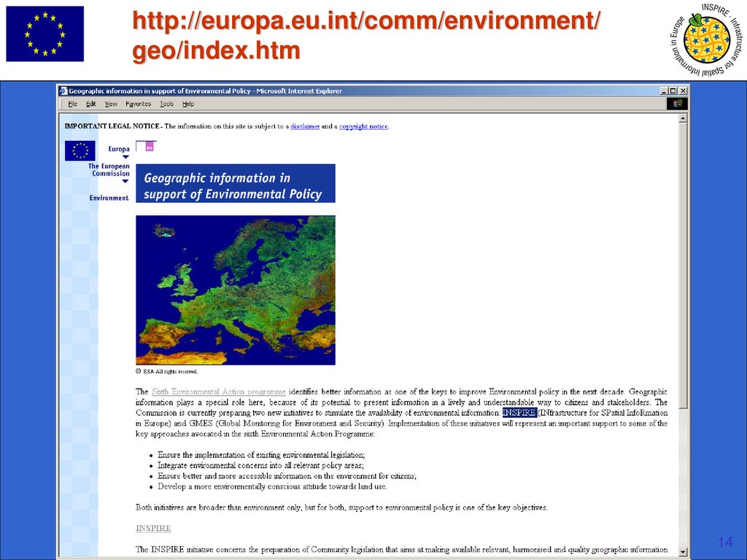
Task: Click the EU flag logo on the webpage
Action: [x=80, y=150]
